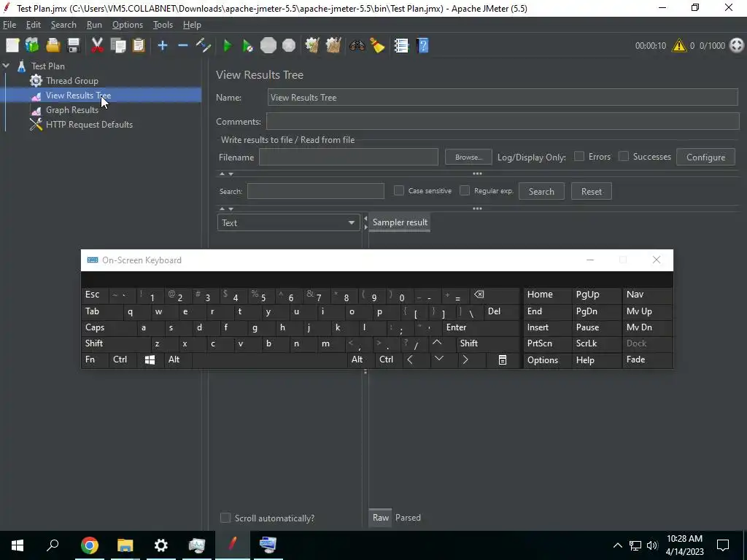Click the Shutdown test toolbar icon
The width and height of the screenshot is (747, 560).
pyautogui.click(x=289, y=46)
